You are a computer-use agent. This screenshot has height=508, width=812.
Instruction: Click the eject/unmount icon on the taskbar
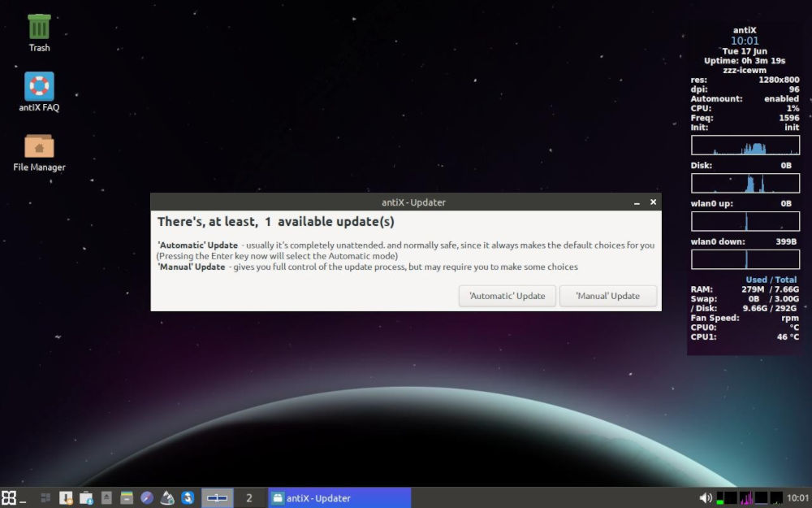pos(106,497)
